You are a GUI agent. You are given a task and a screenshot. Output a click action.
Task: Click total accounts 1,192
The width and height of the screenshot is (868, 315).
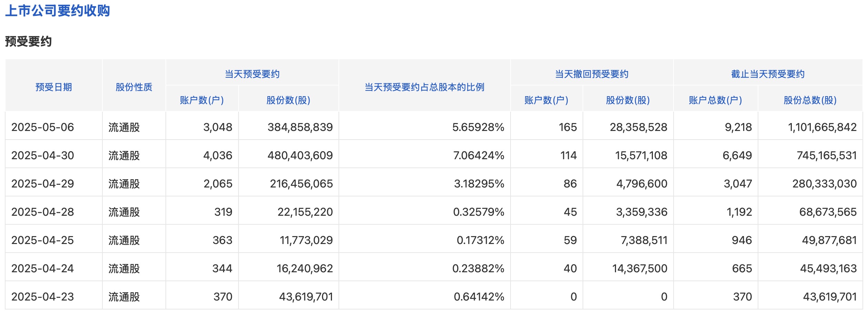coord(739,212)
